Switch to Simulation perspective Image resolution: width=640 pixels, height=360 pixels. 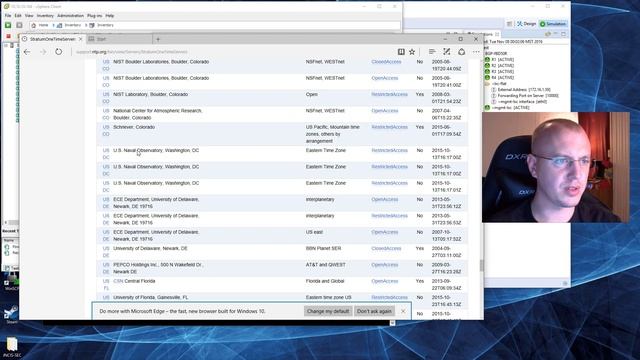pos(553,24)
